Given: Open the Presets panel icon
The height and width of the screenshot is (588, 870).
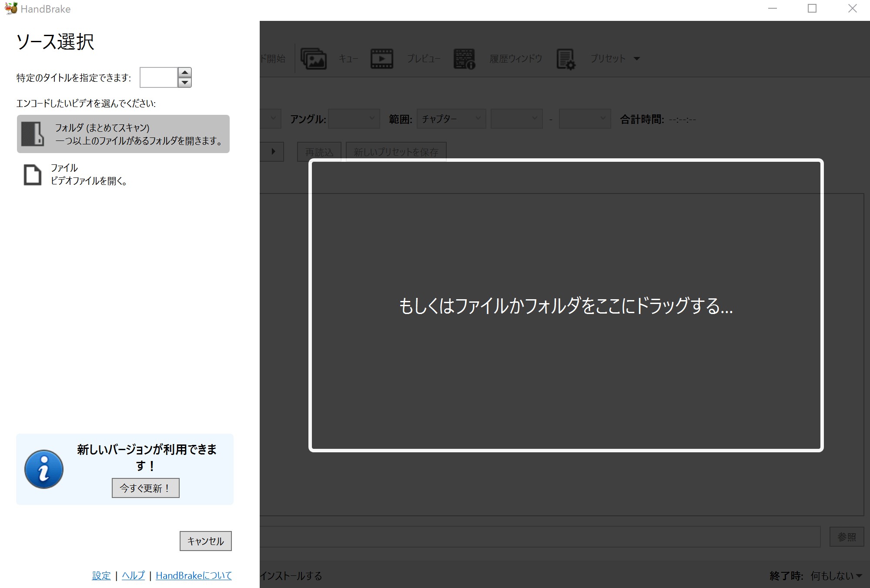Looking at the screenshot, I should point(565,59).
